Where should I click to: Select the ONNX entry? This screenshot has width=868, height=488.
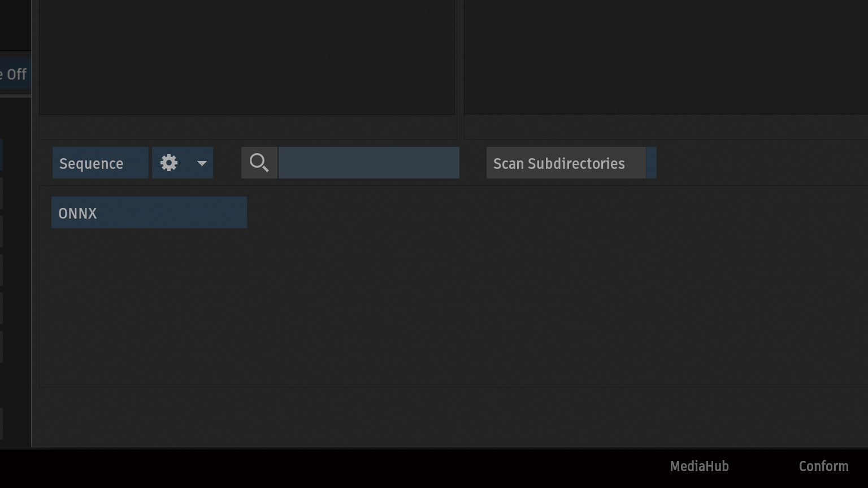(149, 213)
